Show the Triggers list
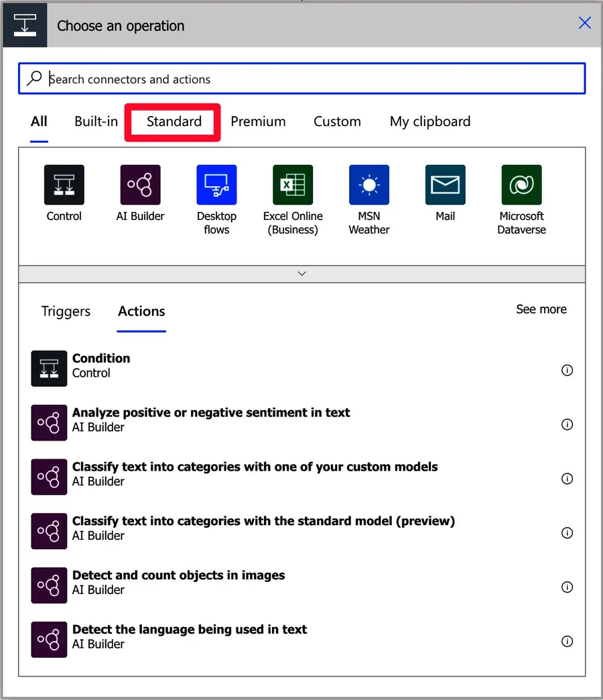The height and width of the screenshot is (700, 603). 66,311
